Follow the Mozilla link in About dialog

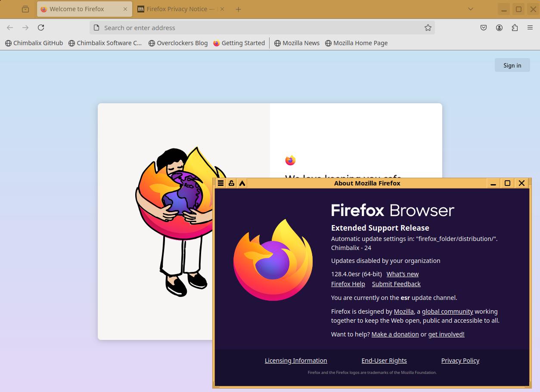[403, 312]
